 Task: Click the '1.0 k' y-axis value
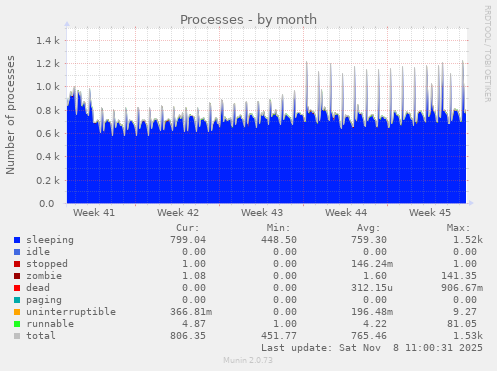click(48, 87)
